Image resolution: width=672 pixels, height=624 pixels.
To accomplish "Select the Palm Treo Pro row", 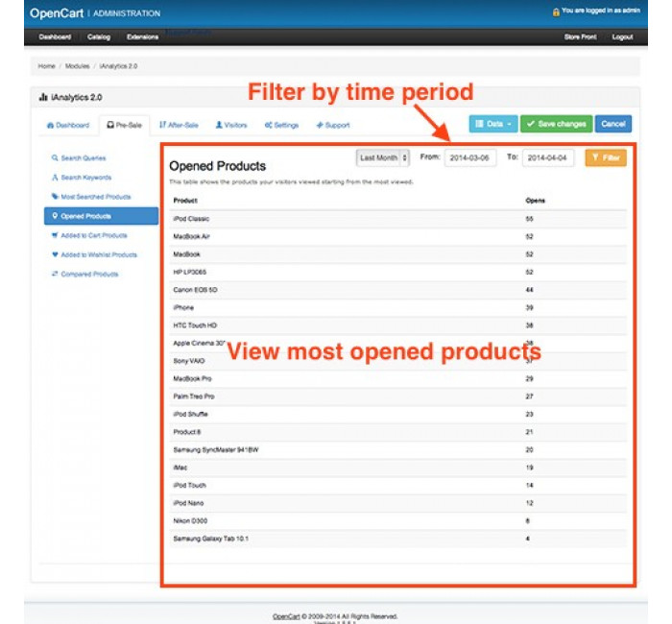I will pos(397,396).
